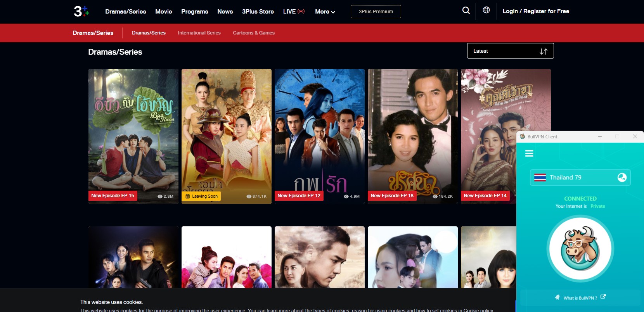The image size is (644, 312).
Task: Click the Thailand flag icon
Action: [540, 178]
